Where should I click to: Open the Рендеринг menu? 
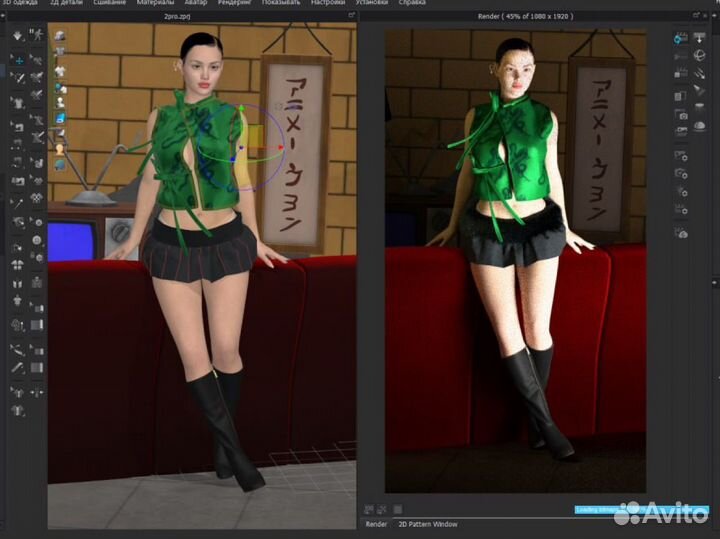(235, 2)
